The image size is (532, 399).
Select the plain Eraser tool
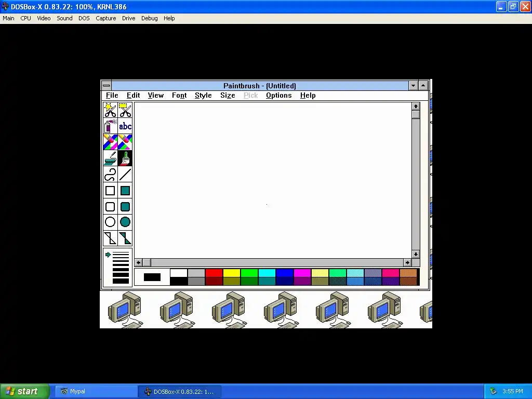pos(125,142)
